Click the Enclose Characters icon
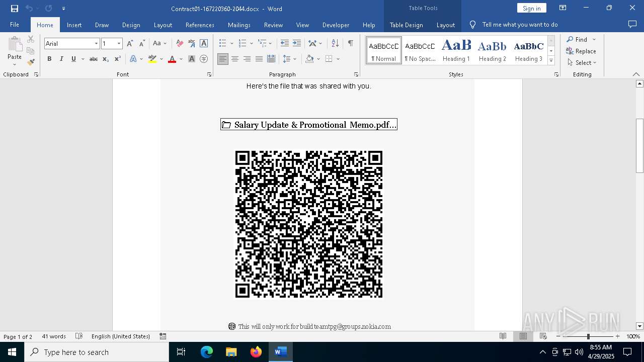Screen dimensions: 644x362 [x=204, y=59]
